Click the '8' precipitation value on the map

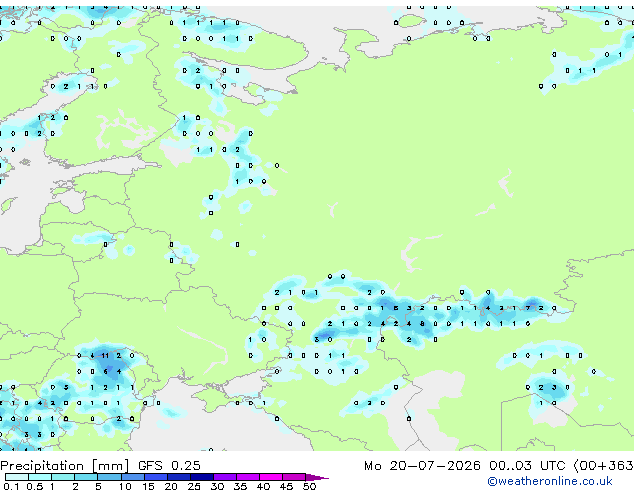[x=422, y=324]
